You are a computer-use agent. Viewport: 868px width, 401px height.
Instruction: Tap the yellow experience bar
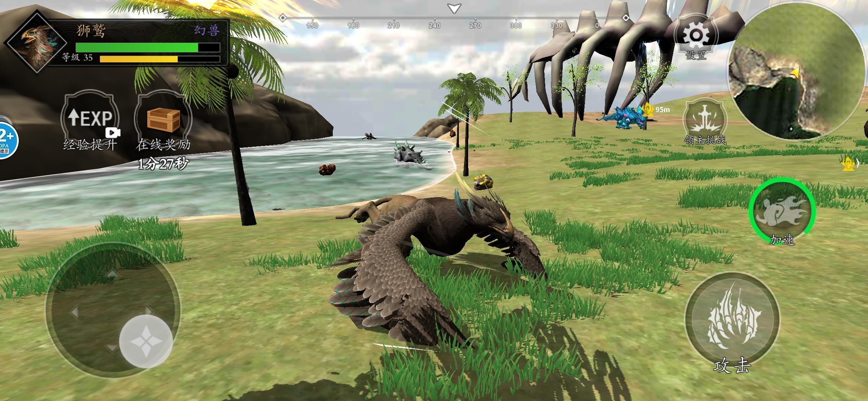(x=160, y=59)
